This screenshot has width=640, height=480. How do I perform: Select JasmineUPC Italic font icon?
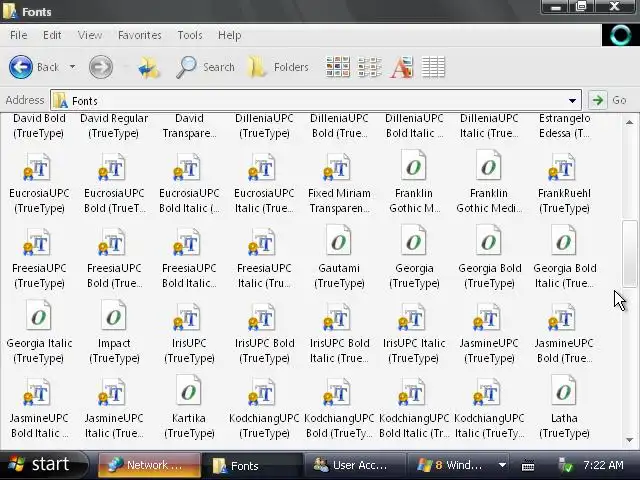[x=112, y=392]
